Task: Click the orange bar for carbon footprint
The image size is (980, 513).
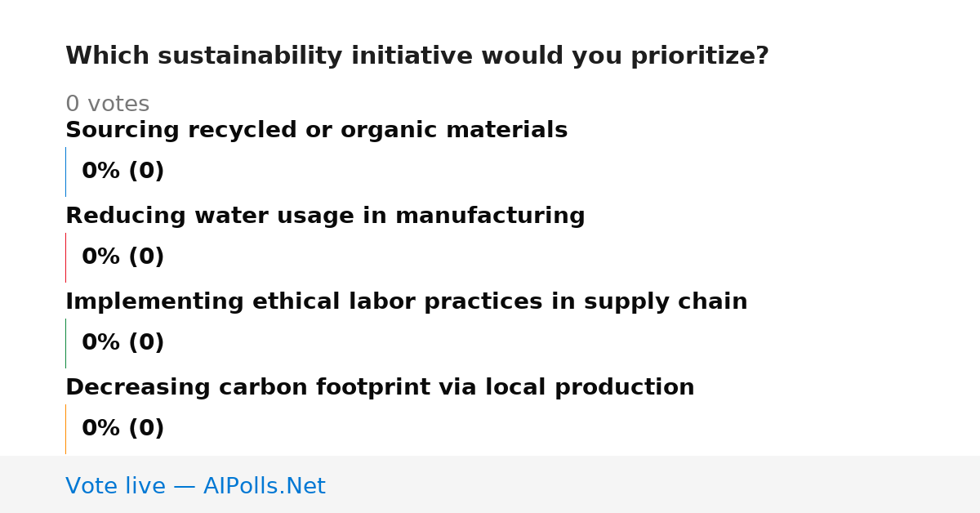Action: [x=65, y=429]
